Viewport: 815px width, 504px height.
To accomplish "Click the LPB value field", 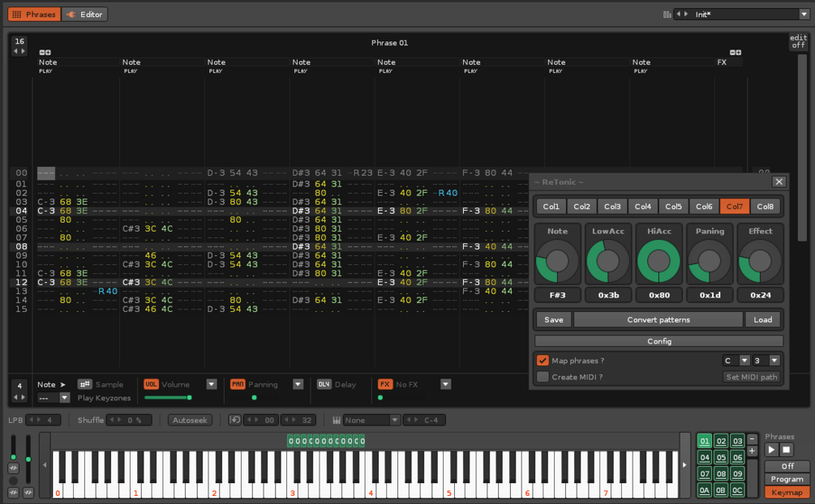I will (44, 421).
